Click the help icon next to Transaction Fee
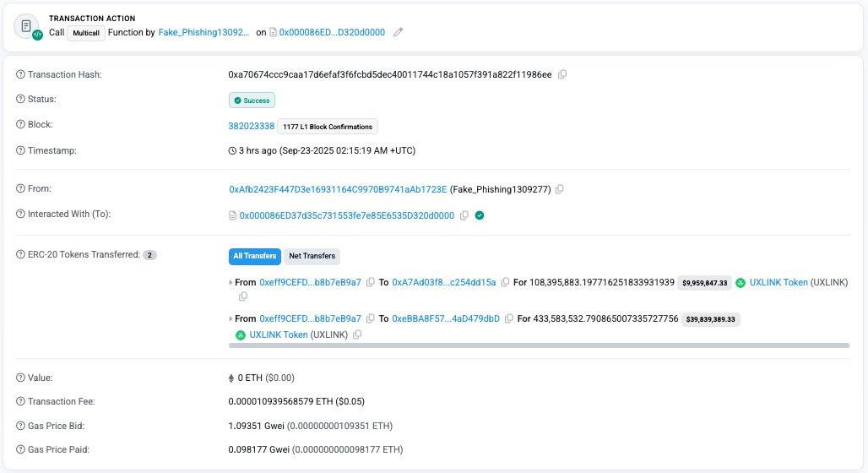The width and height of the screenshot is (868, 473). [20, 401]
